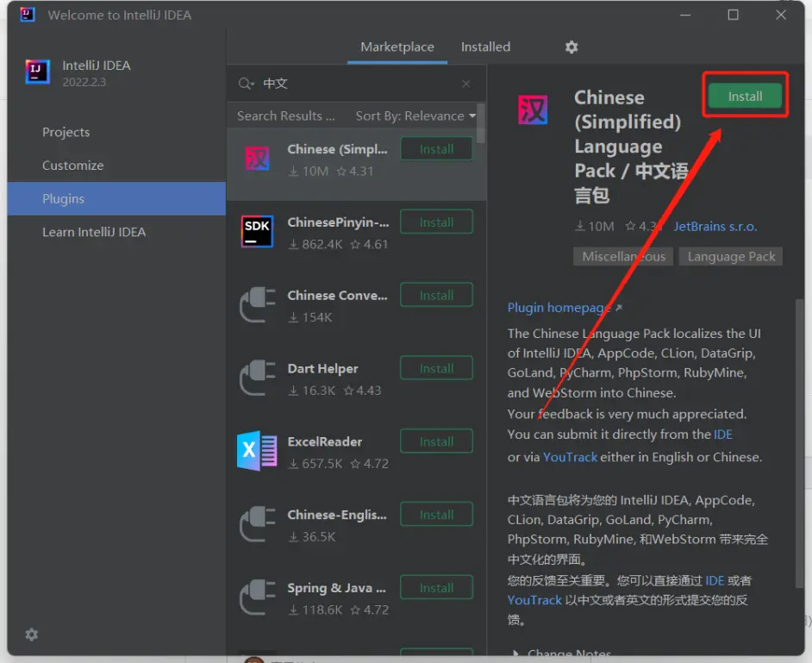Click the Language Pack tag

731,256
